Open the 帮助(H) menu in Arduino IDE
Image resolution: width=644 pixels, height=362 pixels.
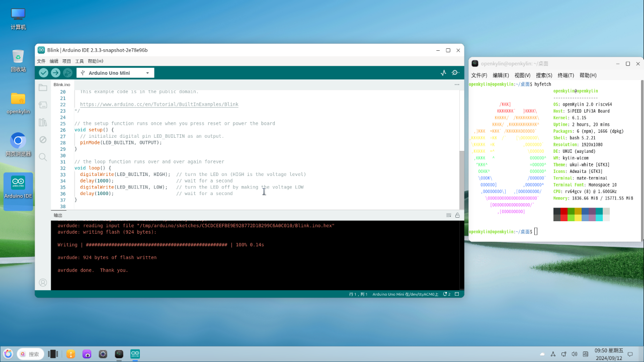coord(96,61)
